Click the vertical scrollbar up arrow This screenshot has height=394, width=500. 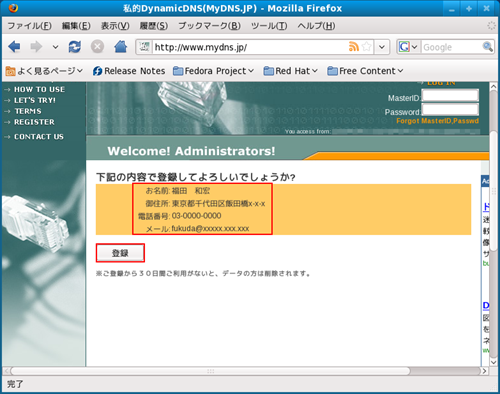(x=494, y=86)
